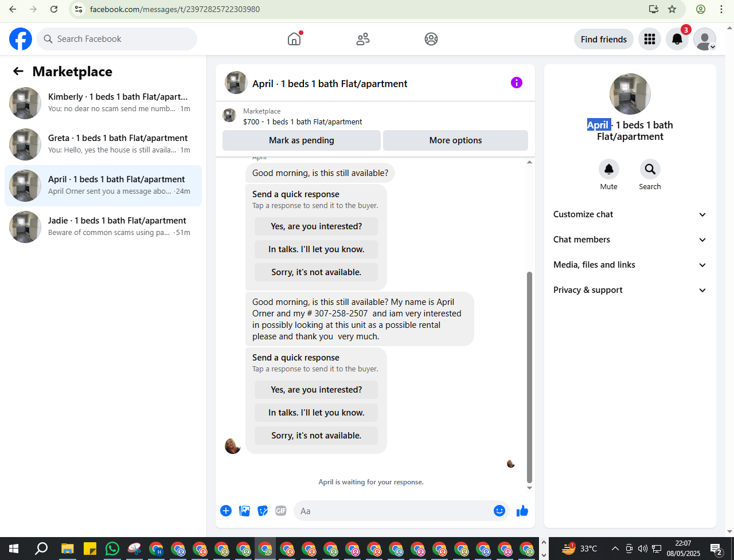Click the Search Facebook field
This screenshot has height=560, width=734.
117,39
